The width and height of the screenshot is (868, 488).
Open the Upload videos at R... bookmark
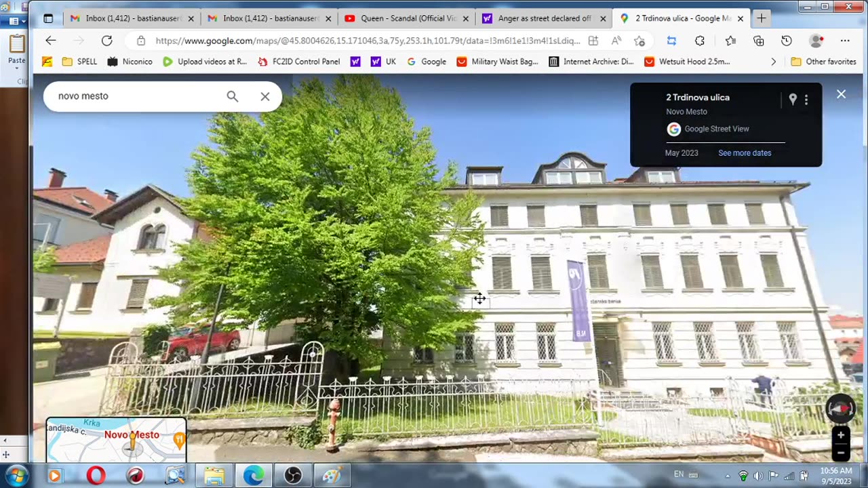pos(205,62)
